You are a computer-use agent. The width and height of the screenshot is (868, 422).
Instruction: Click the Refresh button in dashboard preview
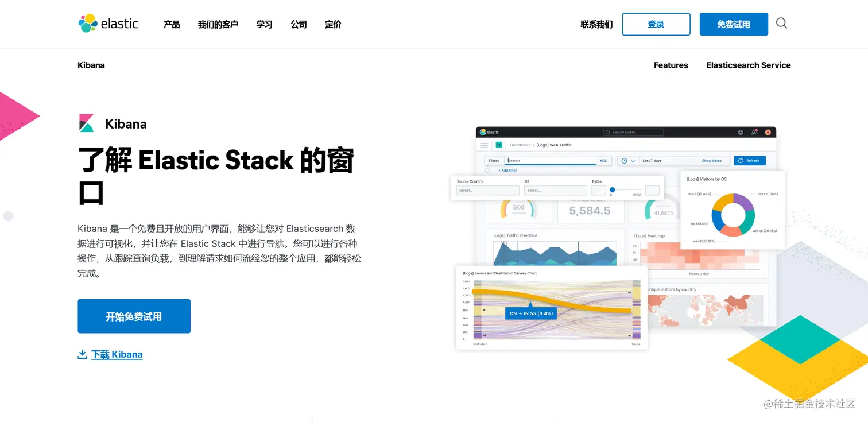pos(750,161)
